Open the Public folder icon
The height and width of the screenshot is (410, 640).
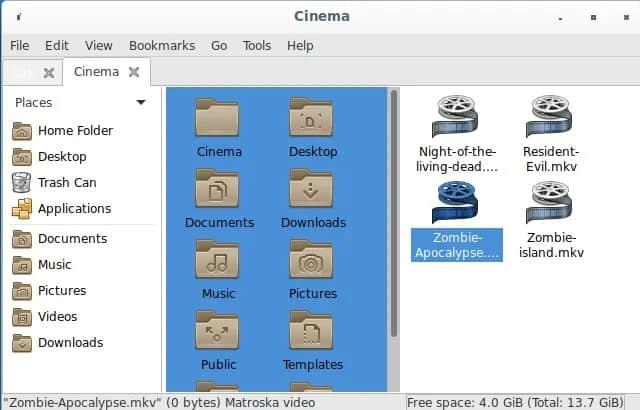click(218, 334)
